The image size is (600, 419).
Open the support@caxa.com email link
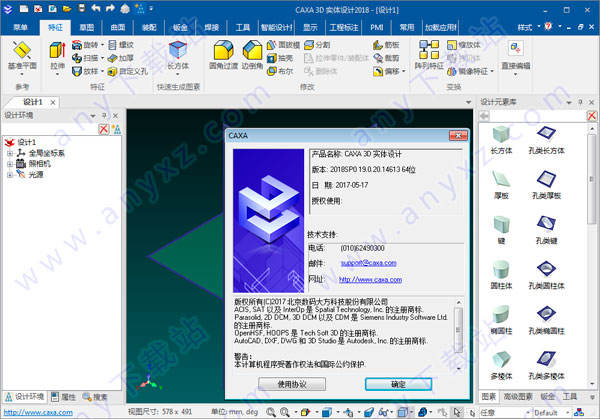click(x=368, y=263)
